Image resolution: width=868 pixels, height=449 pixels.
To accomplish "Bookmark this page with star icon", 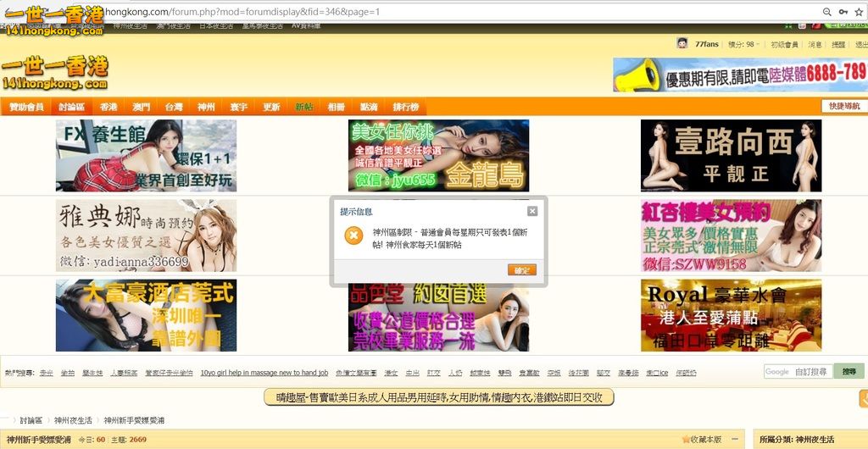I will 860,12.
